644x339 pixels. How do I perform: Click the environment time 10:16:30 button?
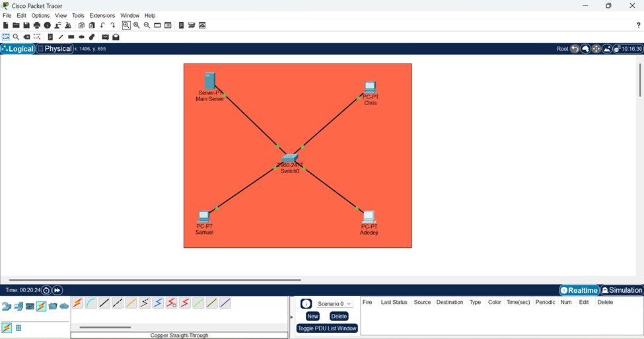point(628,49)
